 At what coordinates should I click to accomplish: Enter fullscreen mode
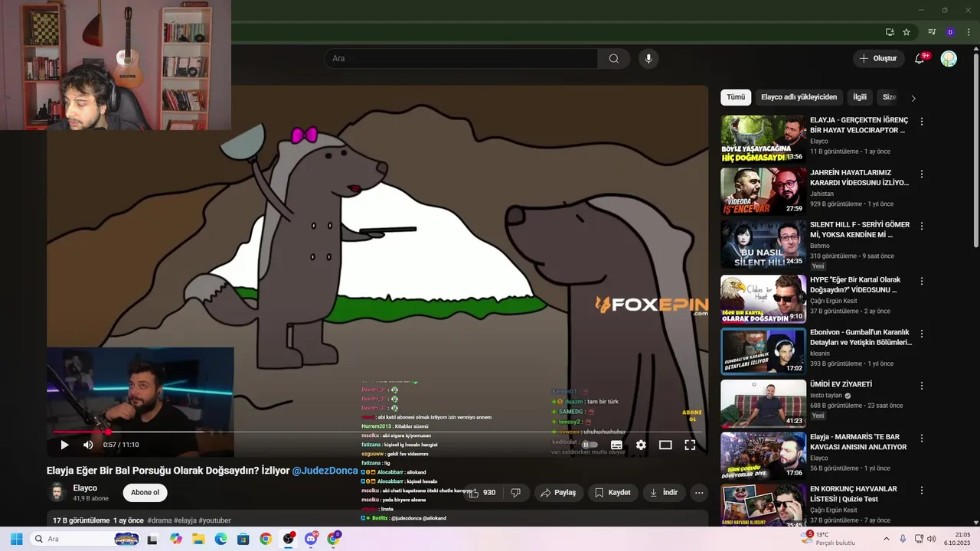(x=690, y=445)
